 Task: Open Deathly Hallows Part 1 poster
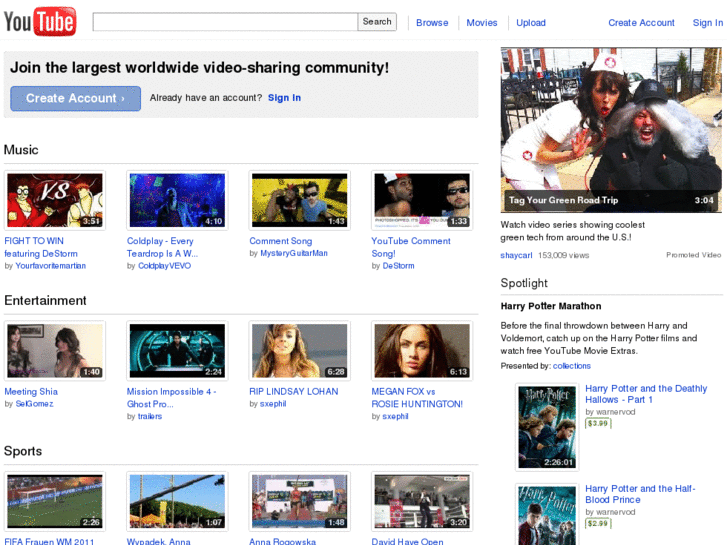547,427
